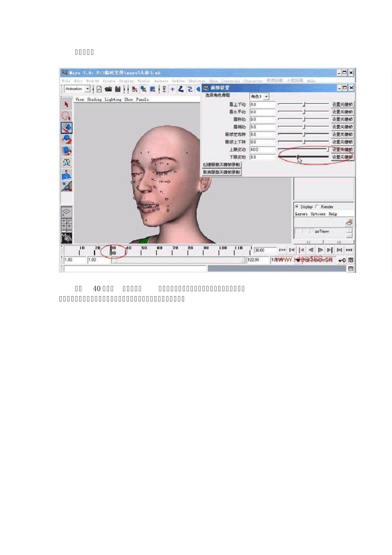Click the auto keyframe key icon
The width and height of the screenshot is (392, 555).
[x=342, y=260]
